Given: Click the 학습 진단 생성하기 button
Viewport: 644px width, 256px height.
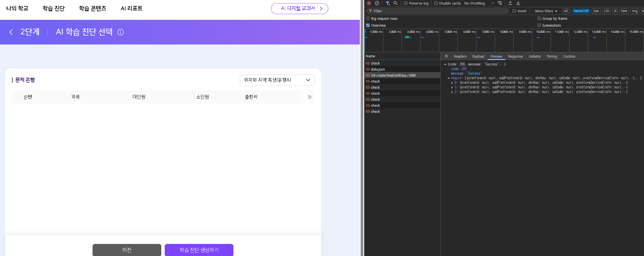Looking at the screenshot, I should 199,250.
